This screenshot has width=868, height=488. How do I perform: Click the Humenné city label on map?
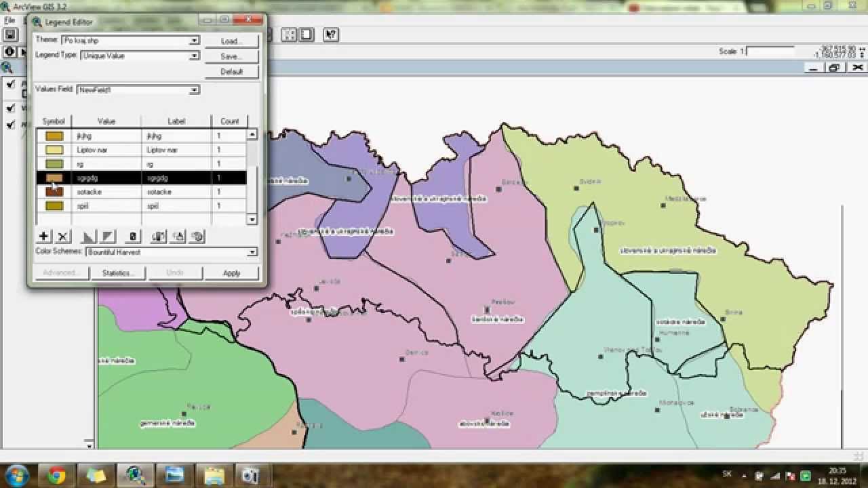click(x=675, y=333)
